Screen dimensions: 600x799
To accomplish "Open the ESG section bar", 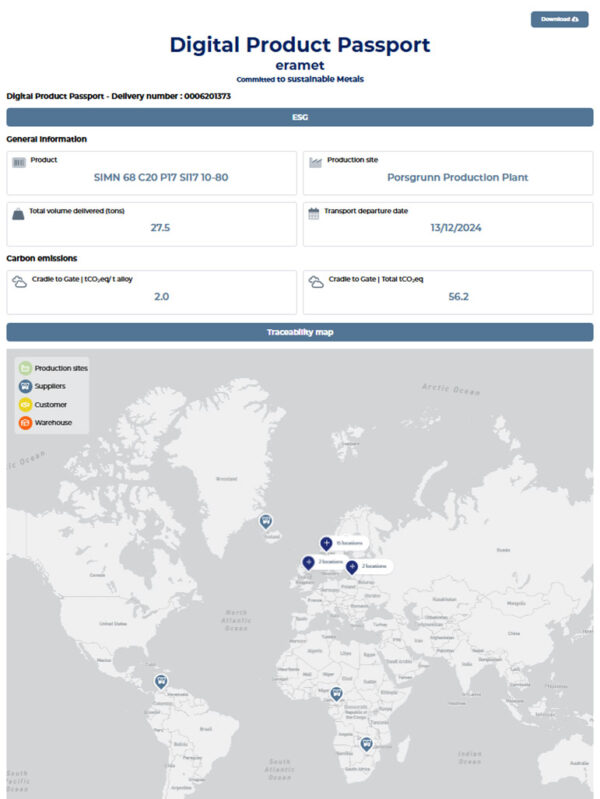I will pos(300,117).
